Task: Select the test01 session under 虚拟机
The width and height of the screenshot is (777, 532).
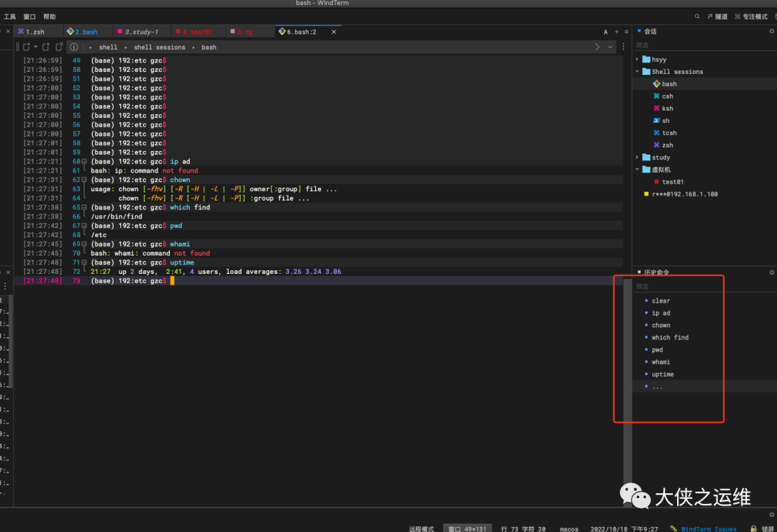Action: [x=704, y=182]
